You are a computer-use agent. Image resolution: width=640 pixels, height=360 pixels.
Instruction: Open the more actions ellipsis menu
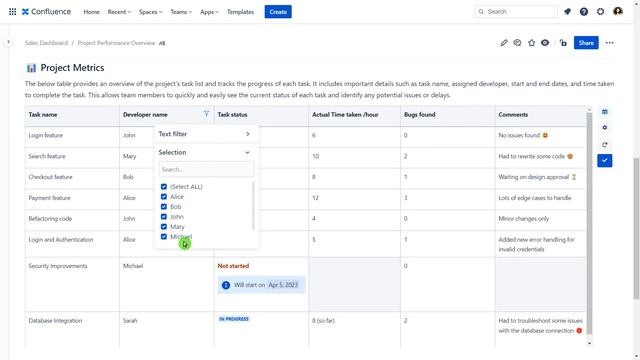(x=609, y=43)
